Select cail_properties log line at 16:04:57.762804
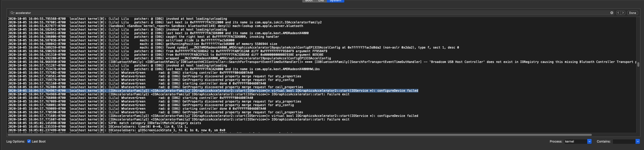The height and width of the screenshot is (150, 644). coord(155,87)
